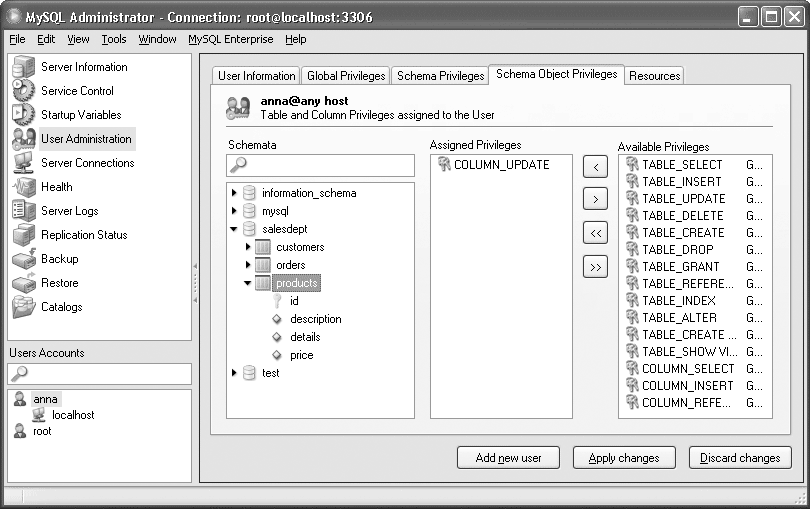Viewport: 810px width, 509px height.
Task: Open the Tools menu
Action: pyautogui.click(x=114, y=39)
